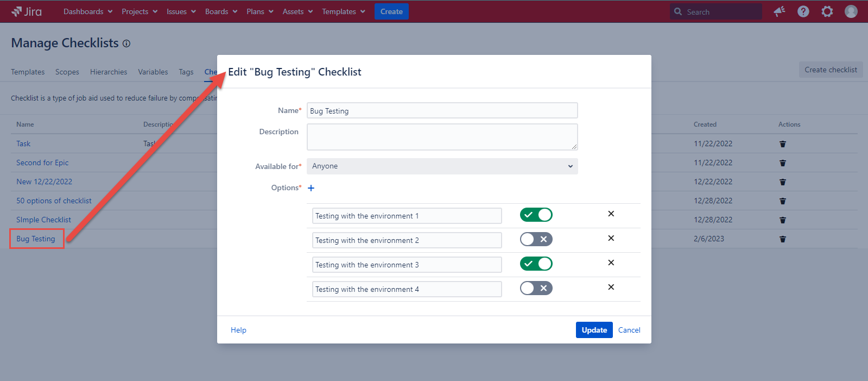Click the Update button

pyautogui.click(x=594, y=330)
